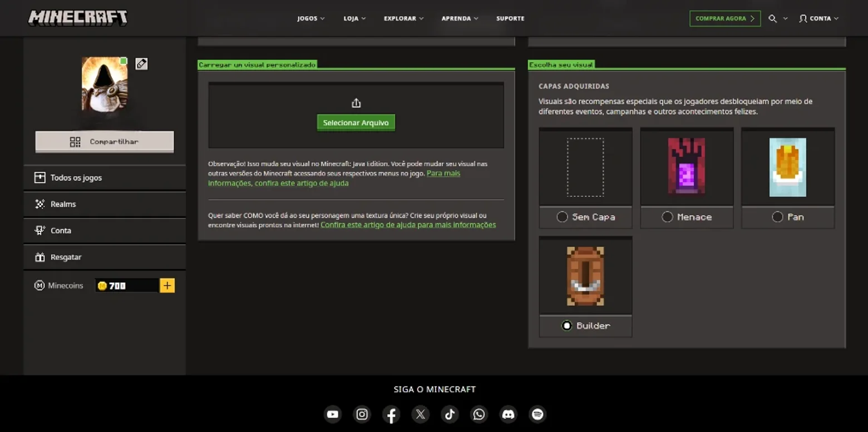Select the Builder cape radio button
This screenshot has width=868, height=432.
point(566,326)
